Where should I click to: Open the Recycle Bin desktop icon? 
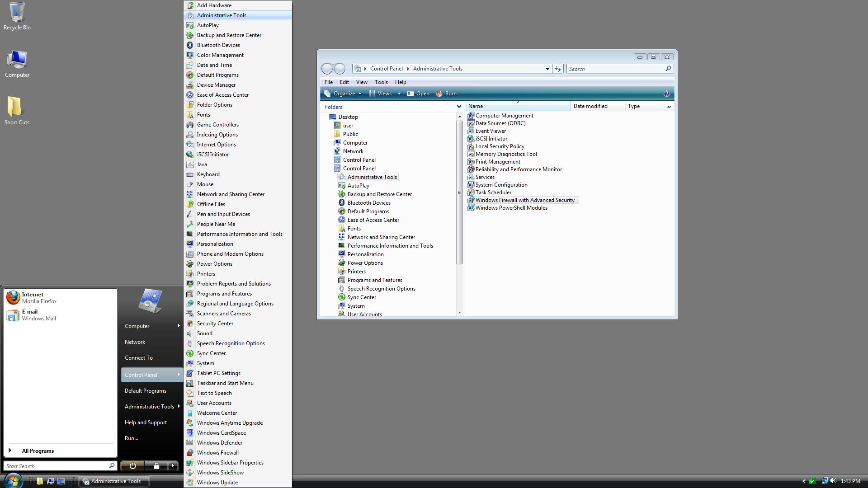coord(17,16)
